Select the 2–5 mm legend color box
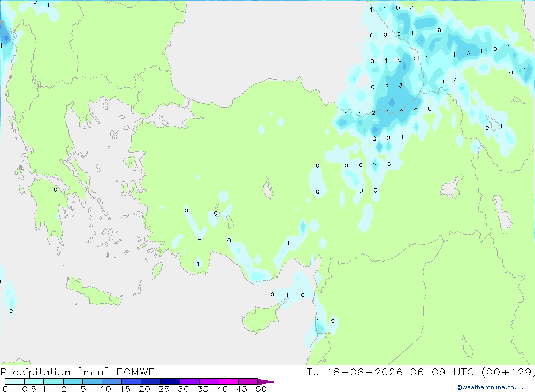 [x=73, y=381]
